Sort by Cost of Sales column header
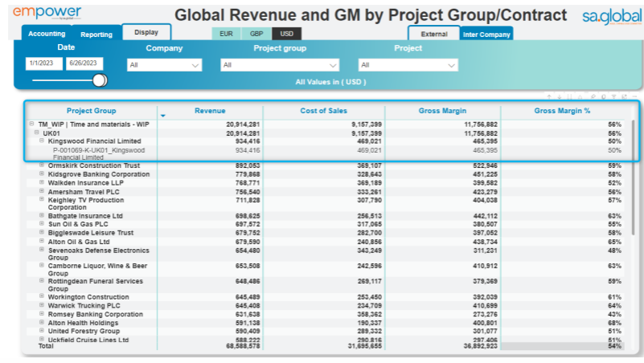Screen dimensions: 644x363 (324, 111)
